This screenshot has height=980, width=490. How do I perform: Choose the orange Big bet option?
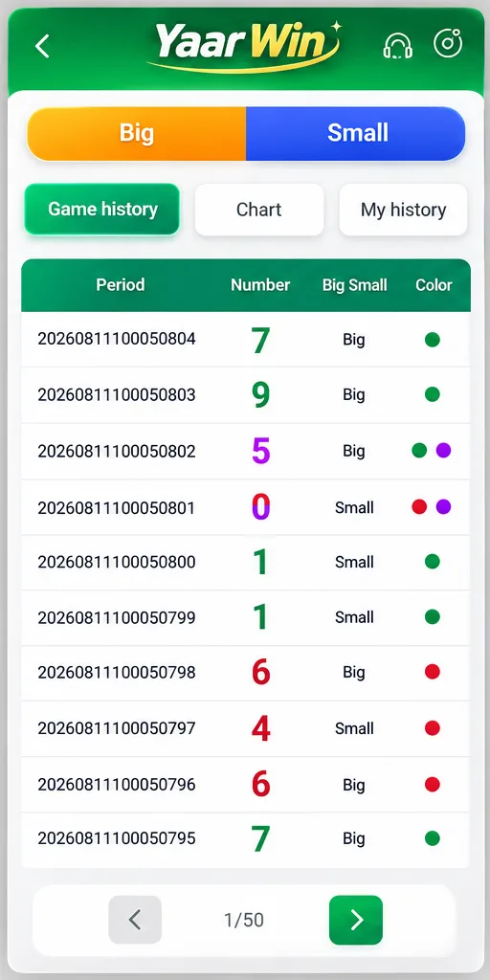[x=136, y=133]
